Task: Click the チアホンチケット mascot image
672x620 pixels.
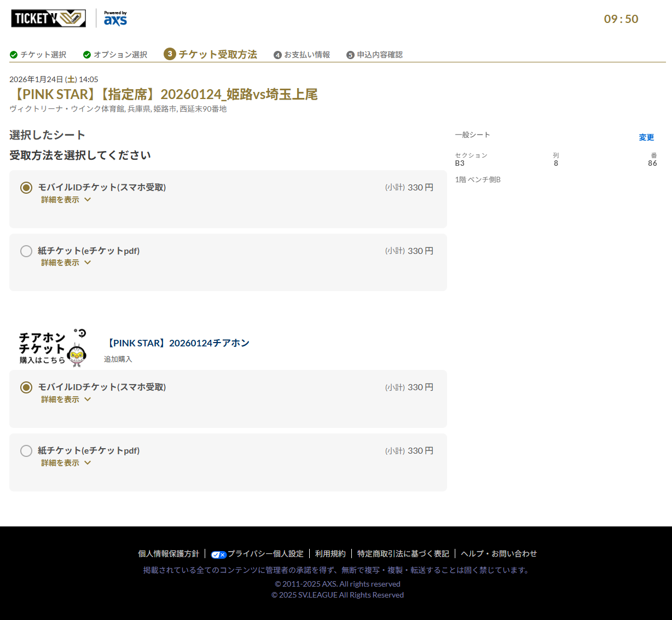Action: 53,347
